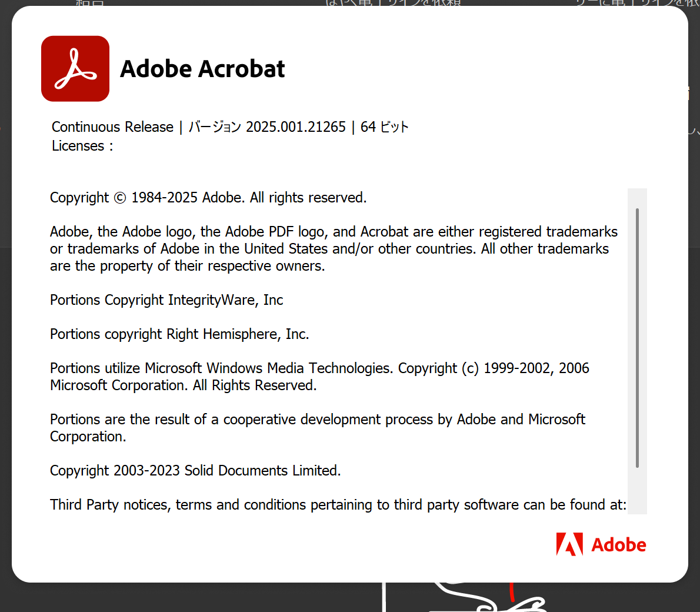Viewport: 700px width, 612px height.
Task: Click the red Acrobat app icon
Action: [x=75, y=69]
